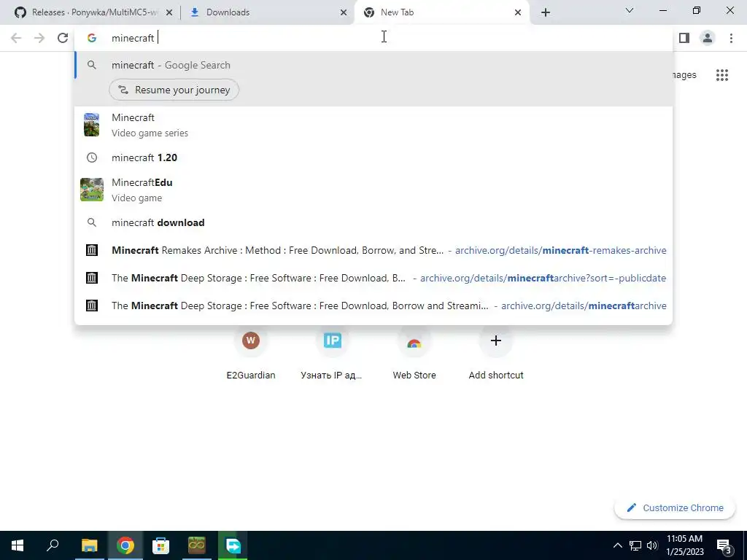The height and width of the screenshot is (560, 747).
Task: Show hidden system tray icons
Action: coord(617,545)
